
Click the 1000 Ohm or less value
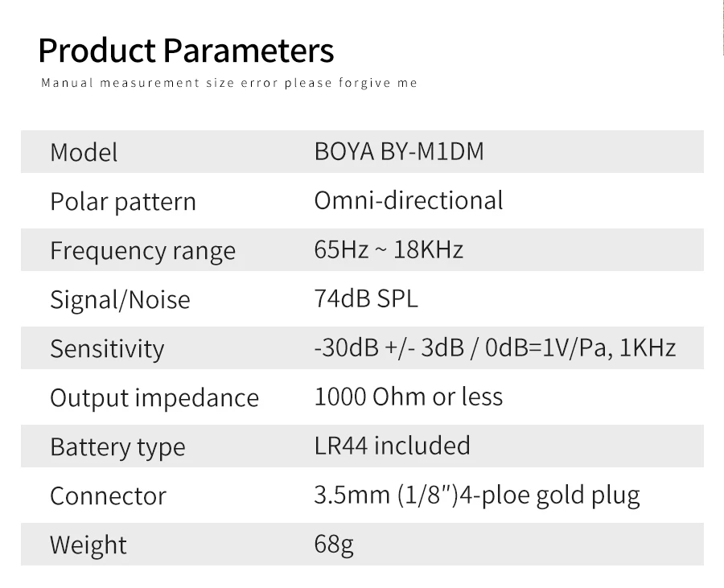click(408, 397)
